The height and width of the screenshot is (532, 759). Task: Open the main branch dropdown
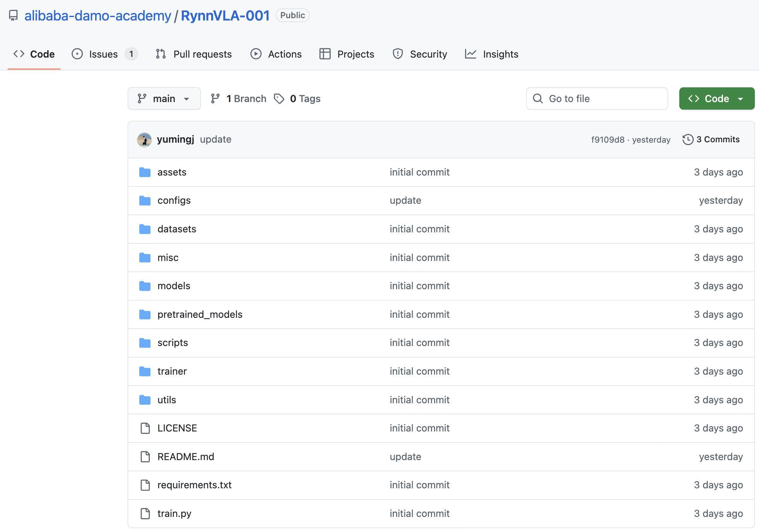coord(164,99)
